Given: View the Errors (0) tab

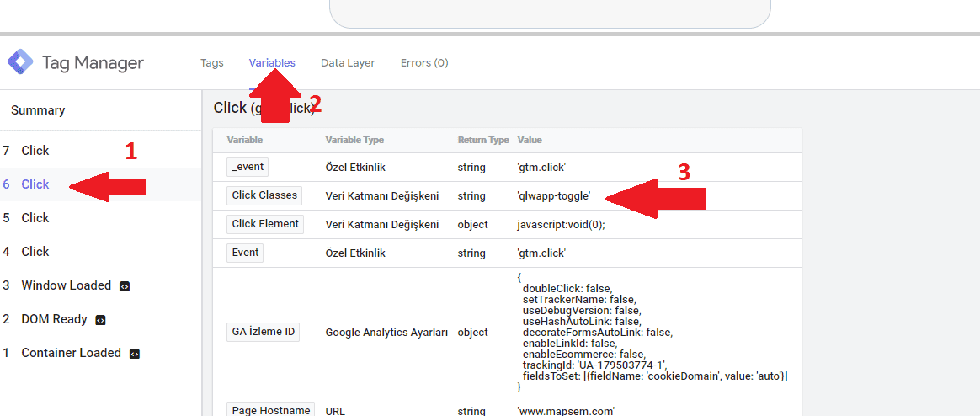Looking at the screenshot, I should (x=424, y=63).
